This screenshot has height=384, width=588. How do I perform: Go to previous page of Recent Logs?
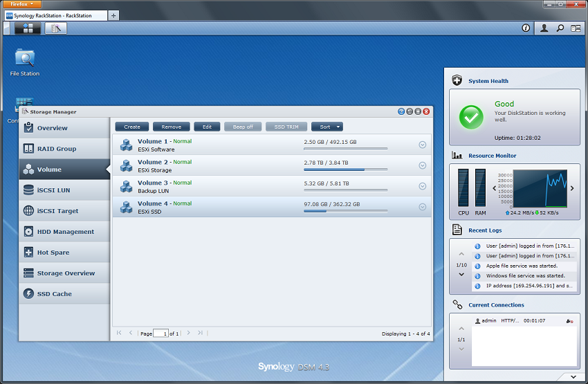461,254
